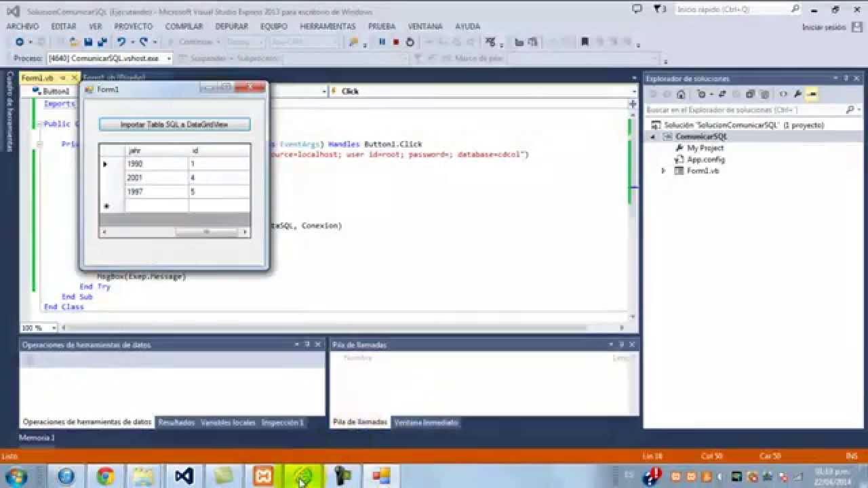Click the Undo arrow icon
This screenshot has width=868, height=488.
pos(121,42)
